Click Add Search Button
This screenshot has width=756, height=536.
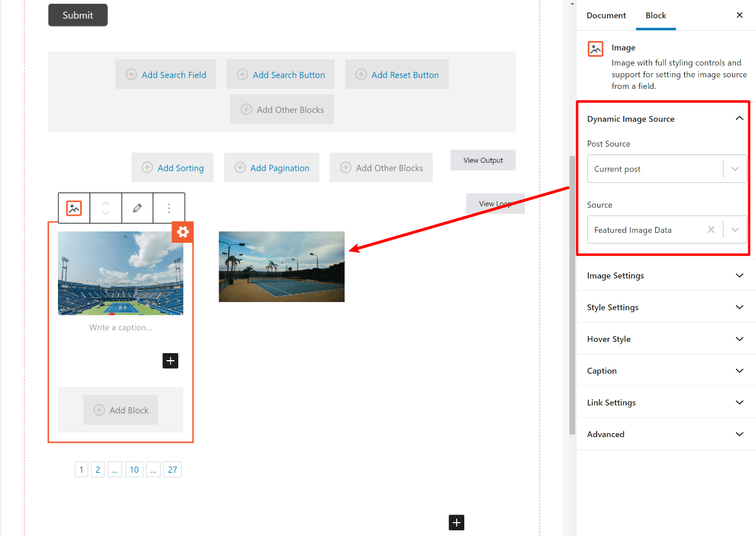pyautogui.click(x=280, y=74)
